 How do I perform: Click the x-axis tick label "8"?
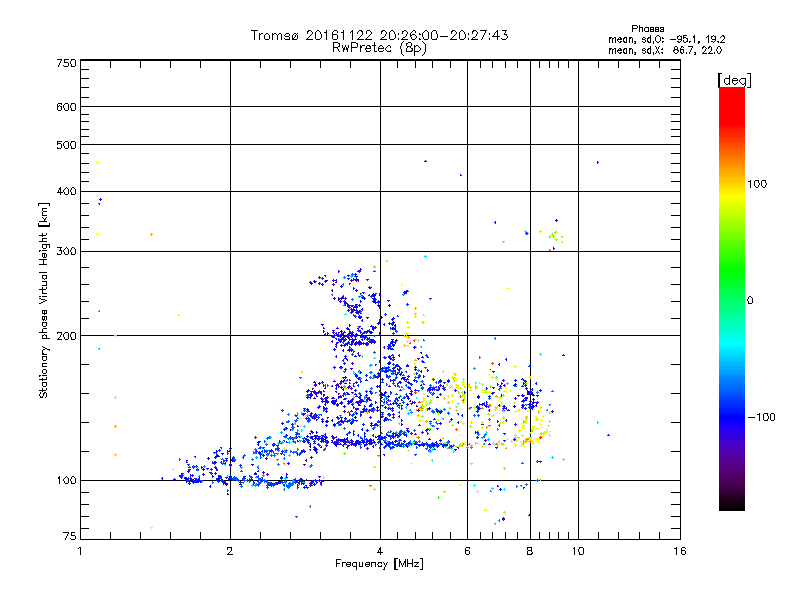click(x=530, y=551)
